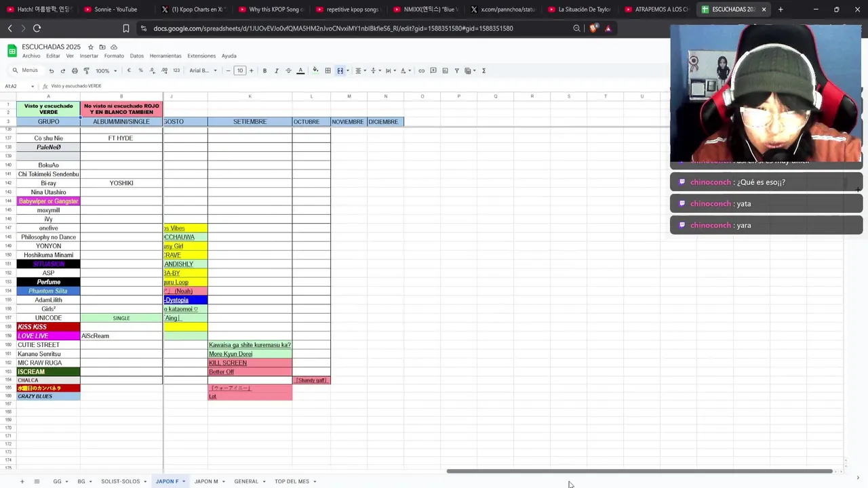Click the browser reload button
The width and height of the screenshot is (868, 488).
pos(37,28)
